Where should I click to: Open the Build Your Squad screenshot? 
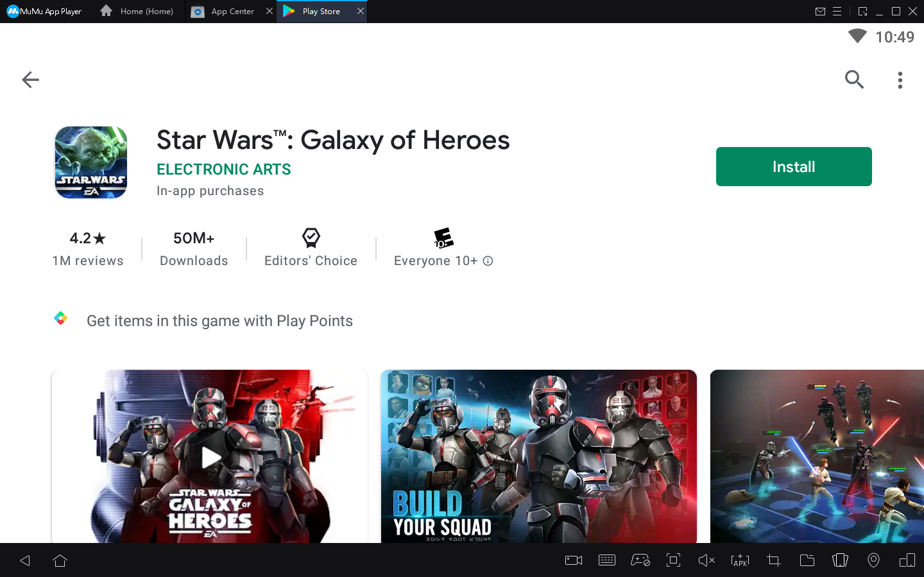[x=539, y=456]
